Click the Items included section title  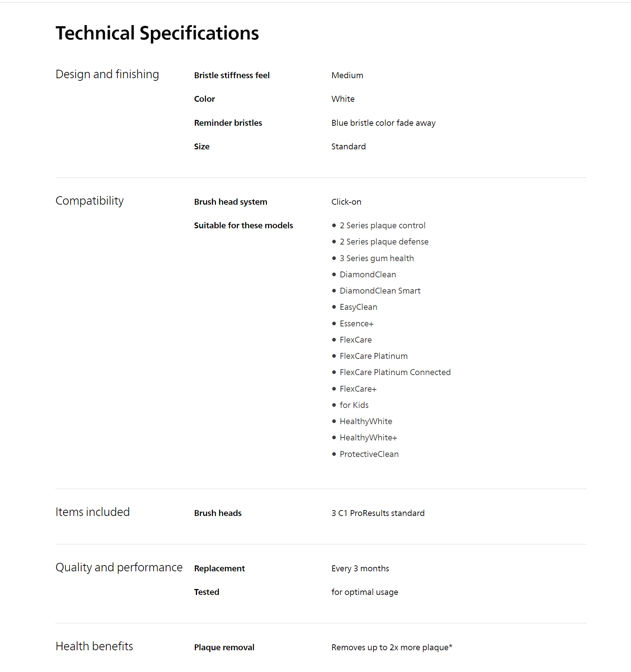(x=92, y=512)
